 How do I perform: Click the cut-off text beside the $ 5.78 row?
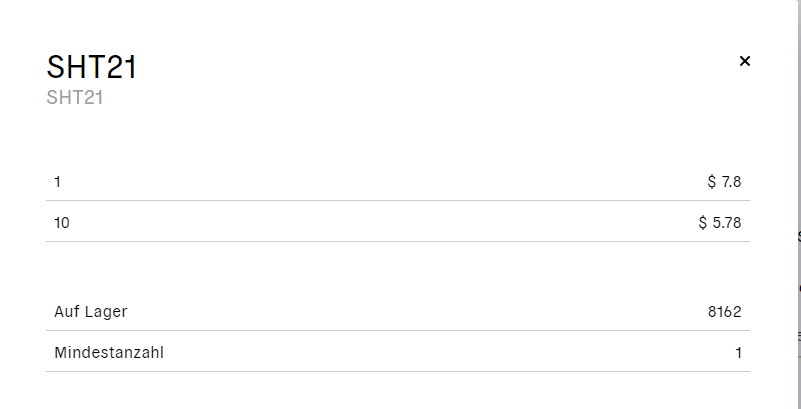tap(798, 237)
